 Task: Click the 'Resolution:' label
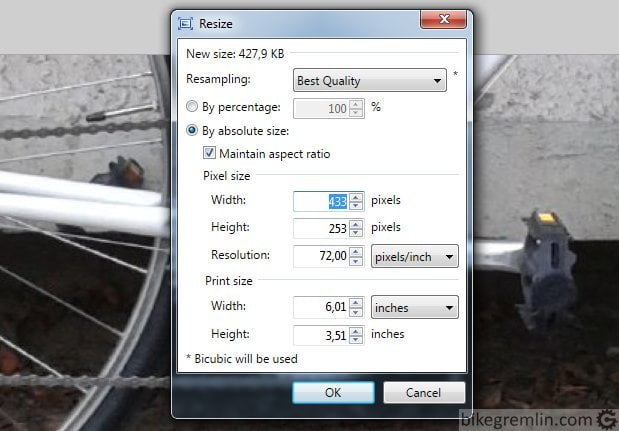[x=240, y=255]
